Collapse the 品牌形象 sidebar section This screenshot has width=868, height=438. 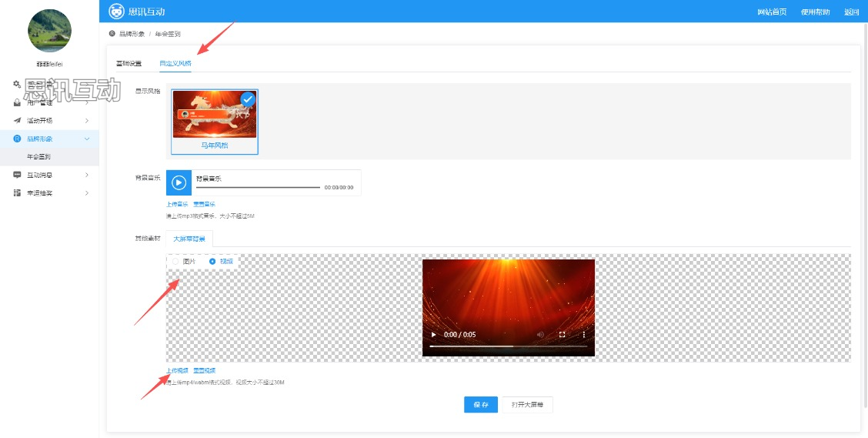coord(87,139)
